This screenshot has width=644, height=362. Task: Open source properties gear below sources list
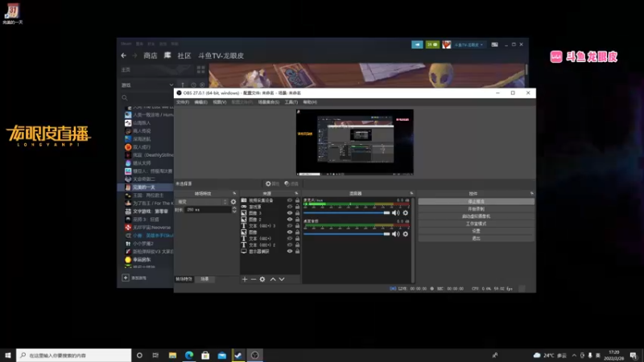coord(262,279)
